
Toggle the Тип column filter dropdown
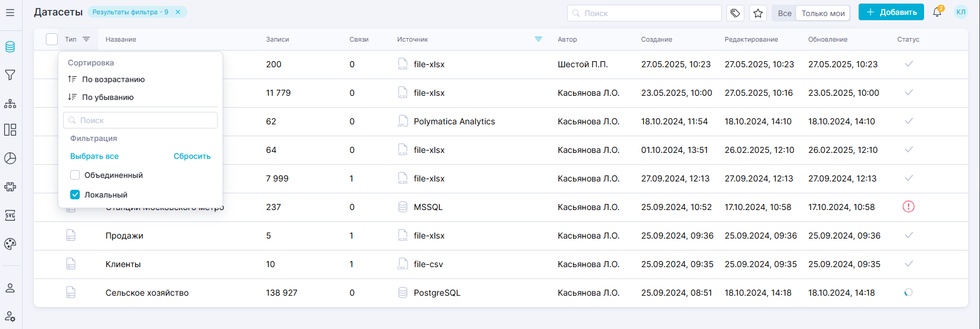tap(86, 39)
